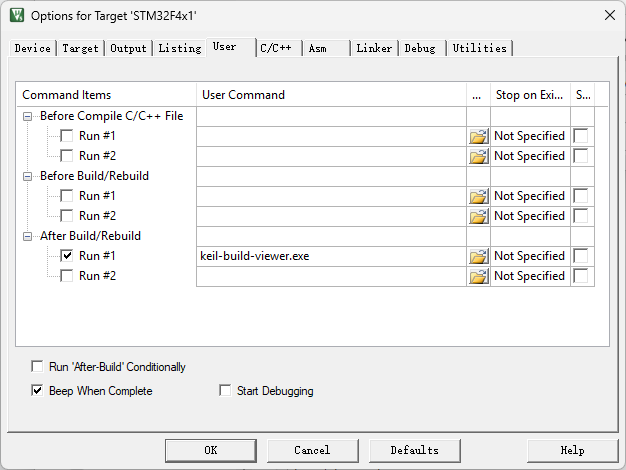Screen dimensions: 626x470
Task: Open the Utilities tab
Action: (x=479, y=48)
